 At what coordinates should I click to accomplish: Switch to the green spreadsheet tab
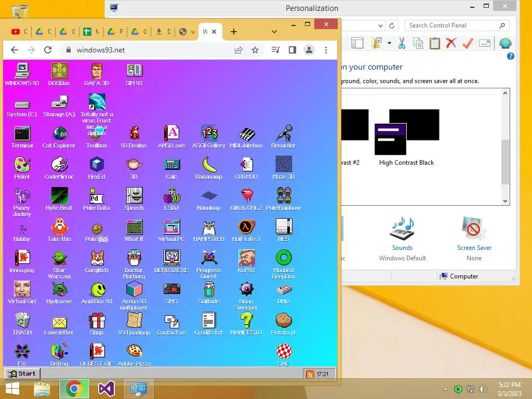91,32
